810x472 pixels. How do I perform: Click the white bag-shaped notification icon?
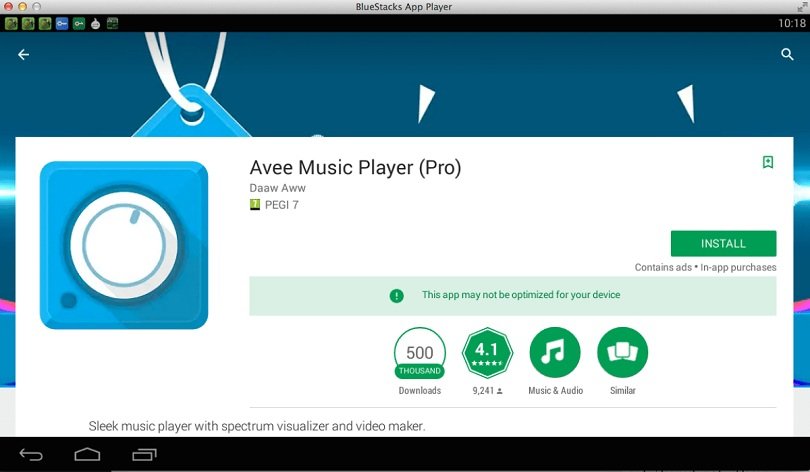tap(96, 23)
